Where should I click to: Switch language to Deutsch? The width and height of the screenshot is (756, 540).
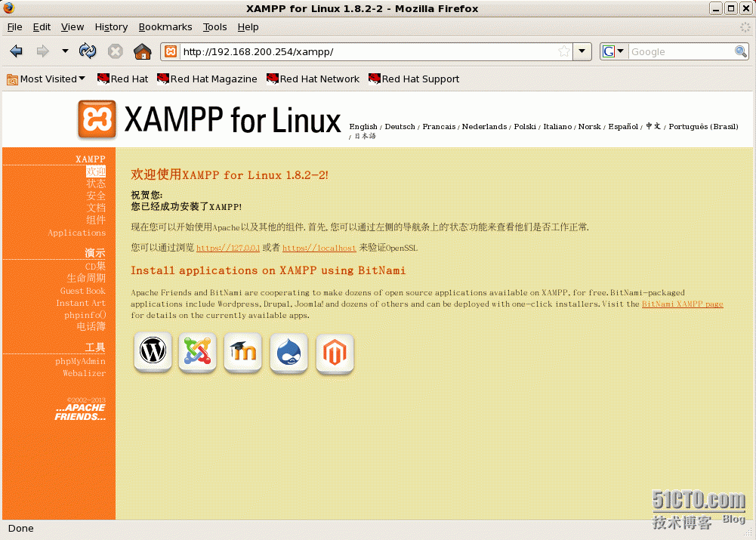click(400, 126)
